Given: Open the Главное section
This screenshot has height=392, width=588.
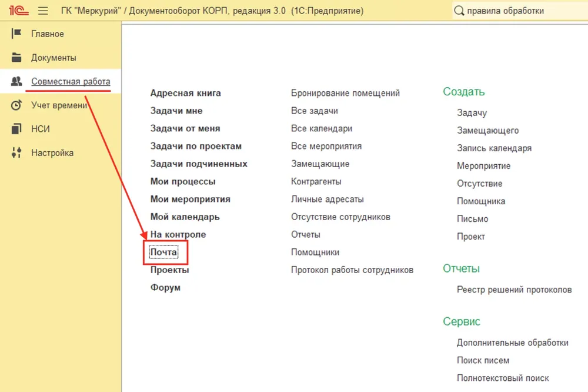Looking at the screenshot, I should click(47, 34).
